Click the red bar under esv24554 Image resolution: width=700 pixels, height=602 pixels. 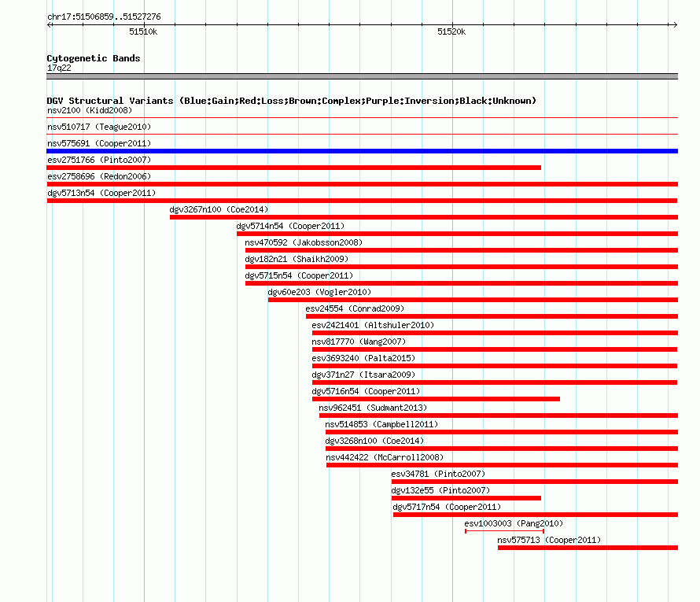point(492,316)
